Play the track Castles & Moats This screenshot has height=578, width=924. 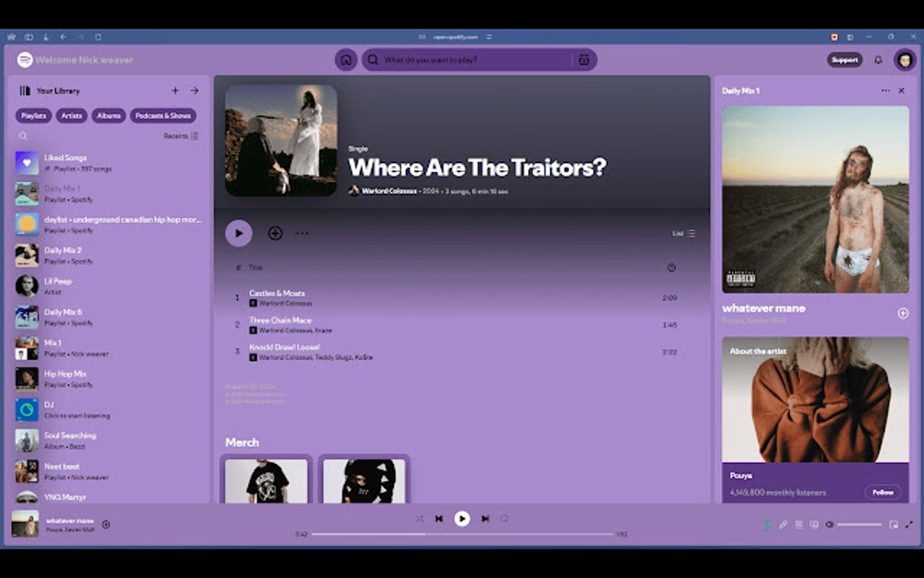tap(278, 294)
